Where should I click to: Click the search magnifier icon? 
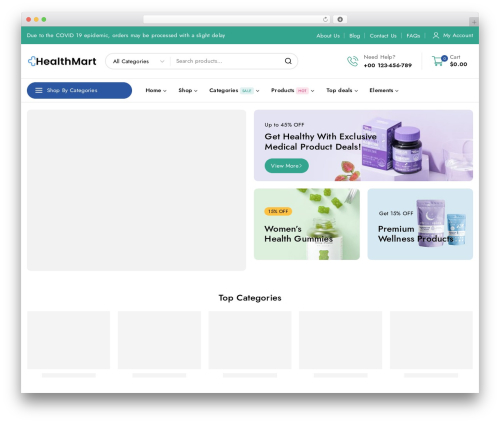click(288, 61)
